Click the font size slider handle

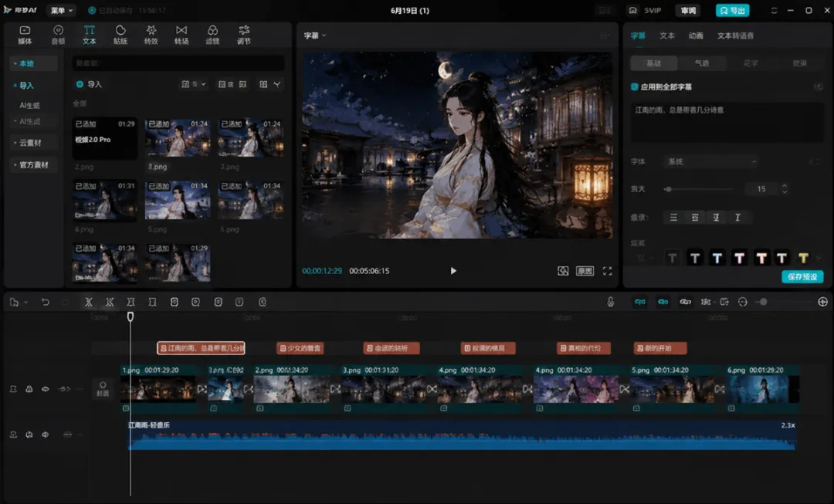668,189
